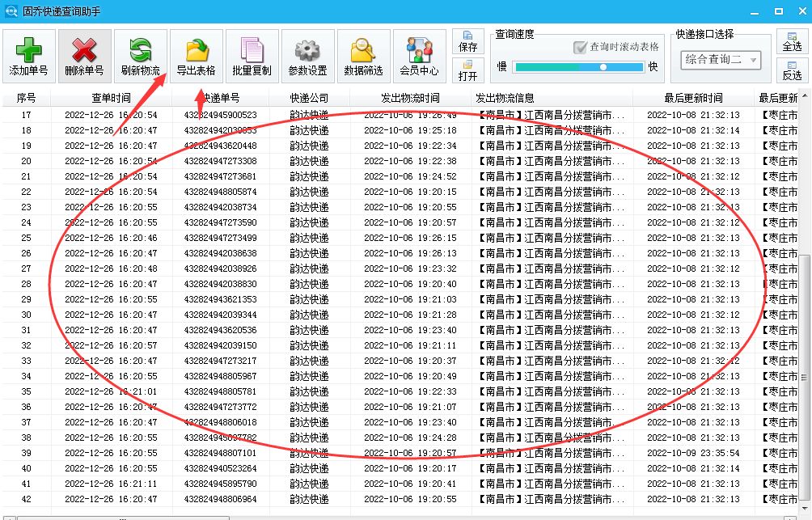Click the 刷新物流 refresh logistics icon
The height and width of the screenshot is (520, 812).
(139, 55)
